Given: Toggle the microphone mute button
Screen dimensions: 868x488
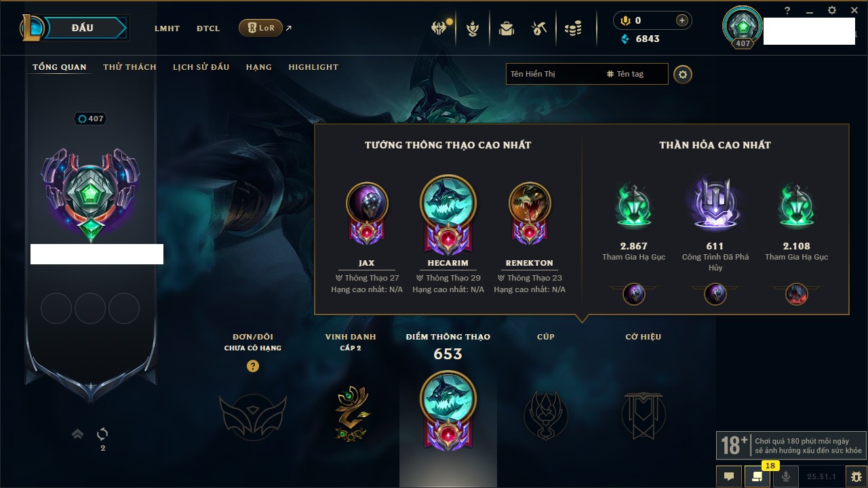Looking at the screenshot, I should point(786,476).
